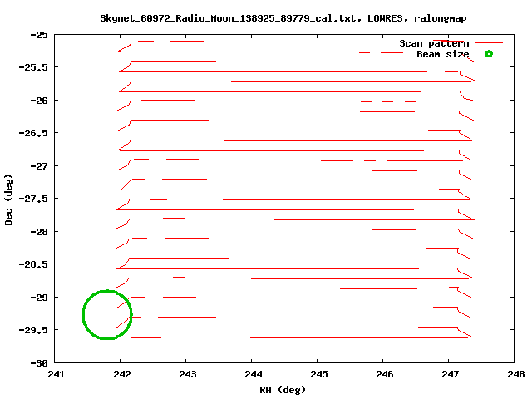
Task: Click the 241 tick label on RA axis
Action: [x=56, y=375]
